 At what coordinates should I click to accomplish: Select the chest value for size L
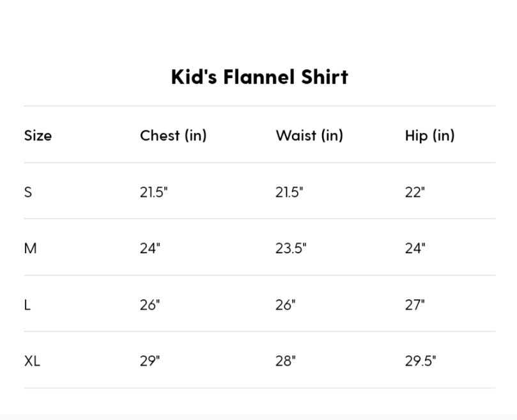[150, 304]
